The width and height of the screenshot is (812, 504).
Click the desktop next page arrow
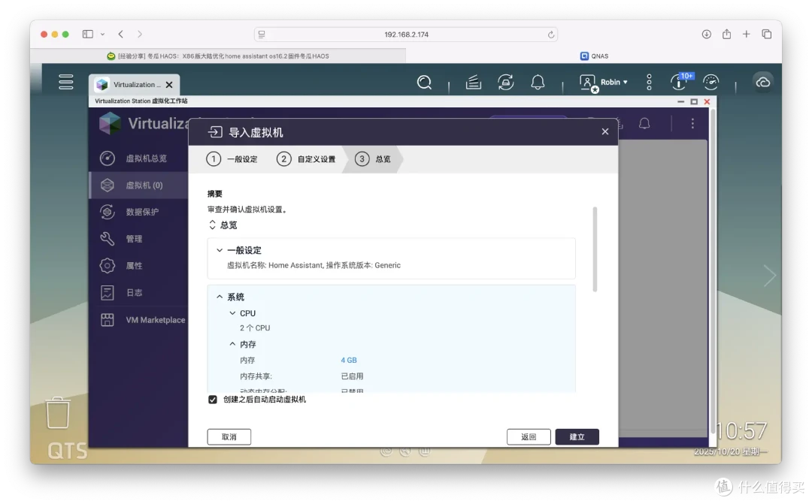pos(770,275)
